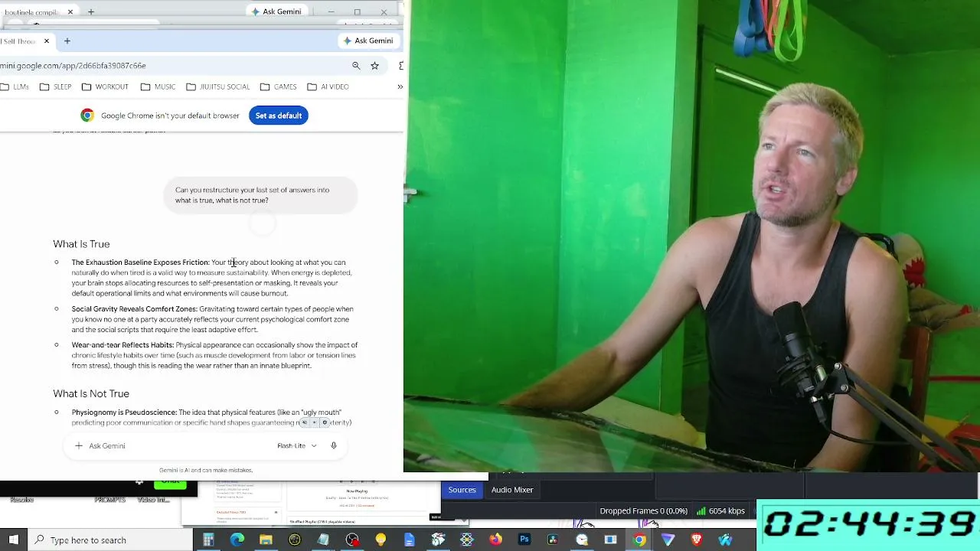The width and height of the screenshot is (980, 551).
Task: Open DaVinci Resolve from the taskbar
Action: coord(553,540)
